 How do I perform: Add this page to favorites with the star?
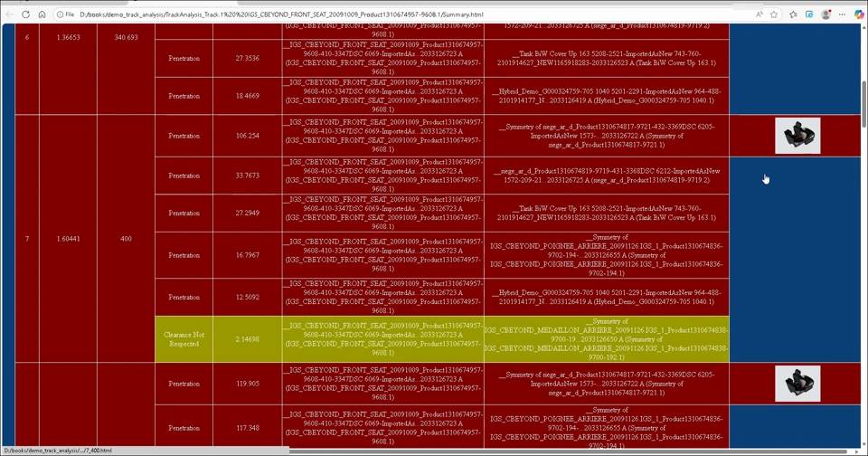pos(774,14)
